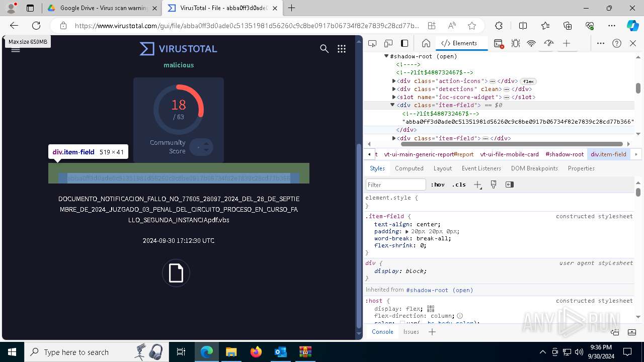
Task: Open flexbox editor icon next to display flex
Action: [431, 309]
